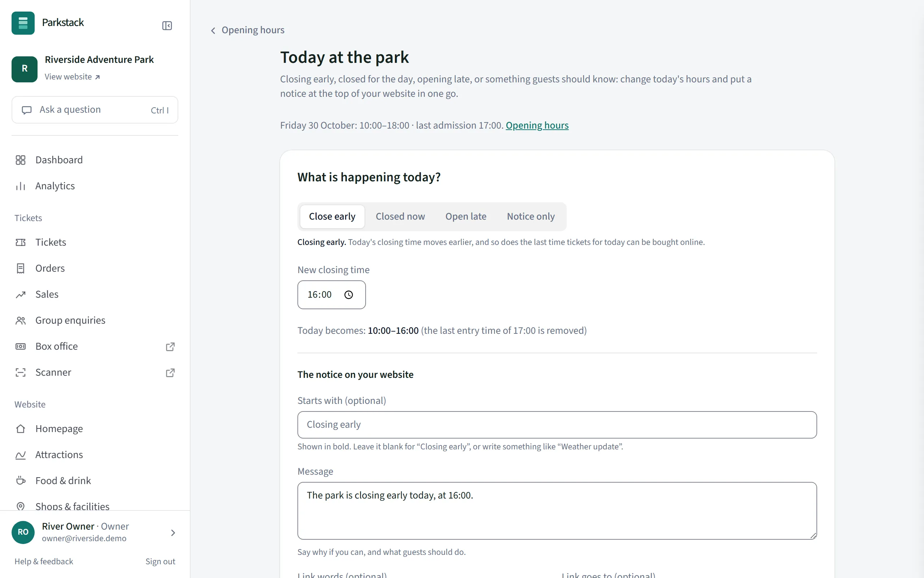Click the Riverside Adventure Park avatar
Screen dimensions: 924x578
[x=25, y=69]
